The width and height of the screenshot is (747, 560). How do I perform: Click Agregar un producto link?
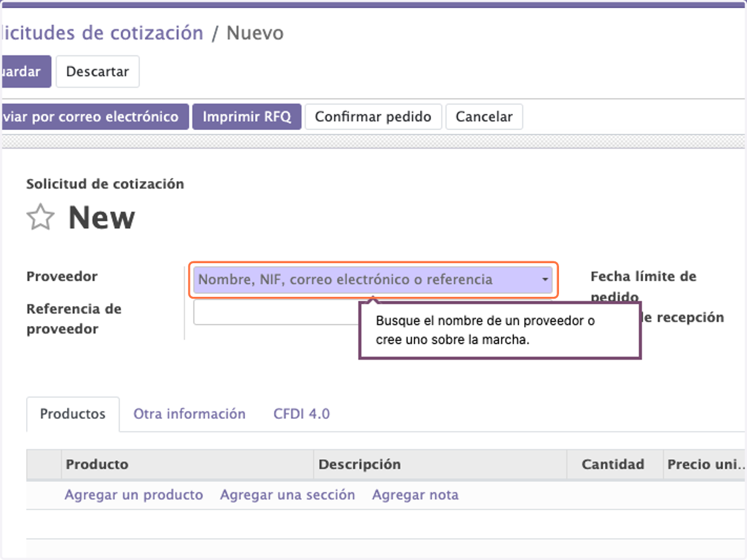point(134,495)
